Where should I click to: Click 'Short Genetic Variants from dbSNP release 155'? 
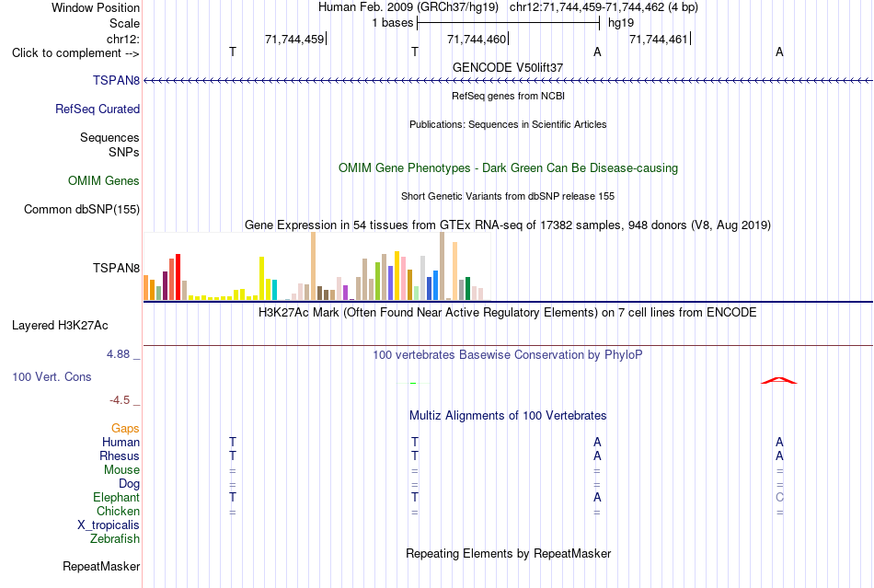[x=508, y=196]
